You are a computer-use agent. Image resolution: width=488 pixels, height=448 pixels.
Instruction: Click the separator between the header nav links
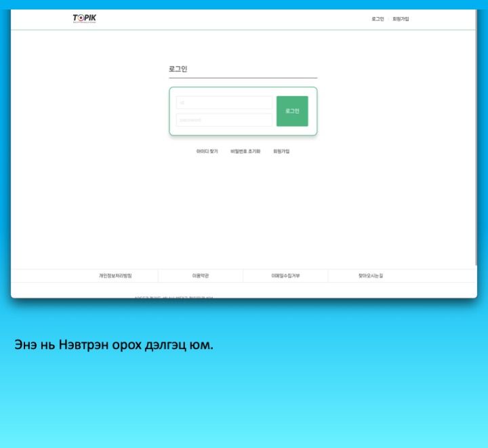click(388, 19)
